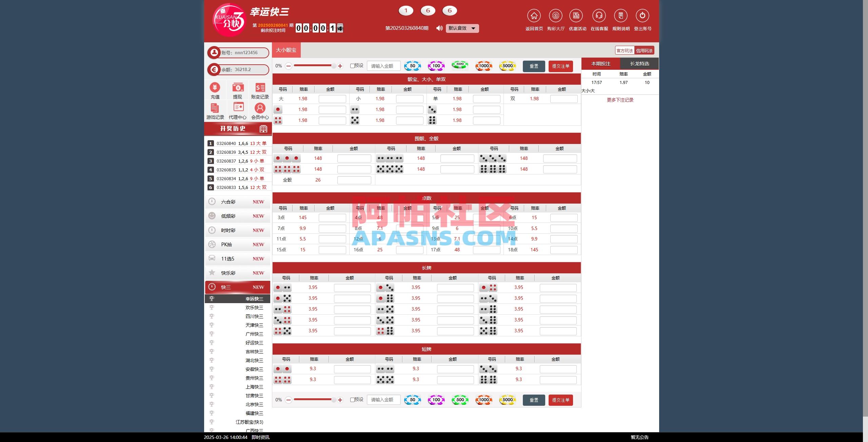Expand the 快三 game category
The image size is (868, 442).
click(x=237, y=287)
